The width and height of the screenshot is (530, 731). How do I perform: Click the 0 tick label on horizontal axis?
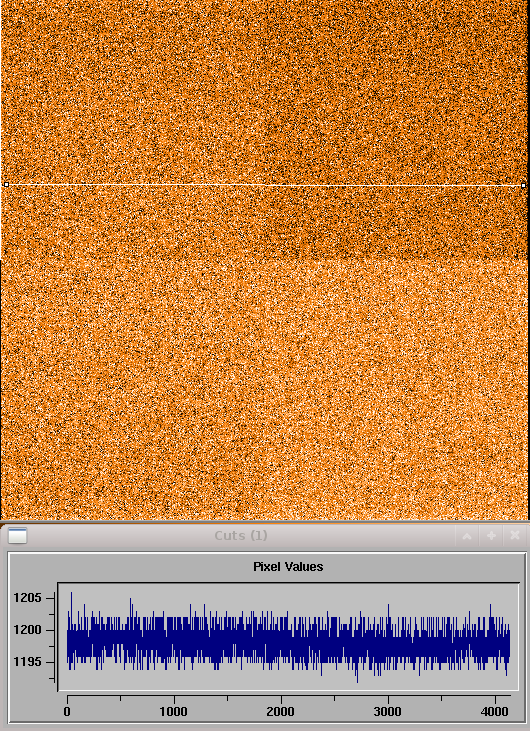(68, 712)
